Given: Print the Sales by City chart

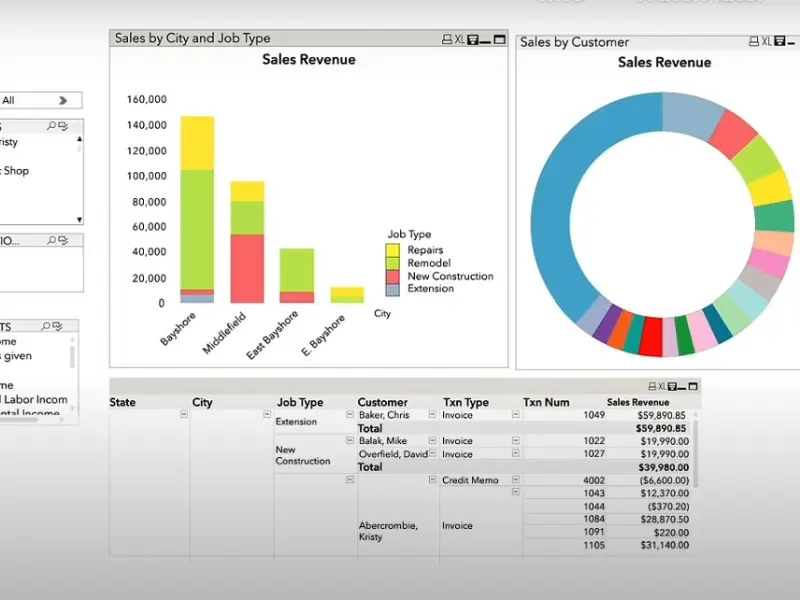Looking at the screenshot, I should coord(447,39).
